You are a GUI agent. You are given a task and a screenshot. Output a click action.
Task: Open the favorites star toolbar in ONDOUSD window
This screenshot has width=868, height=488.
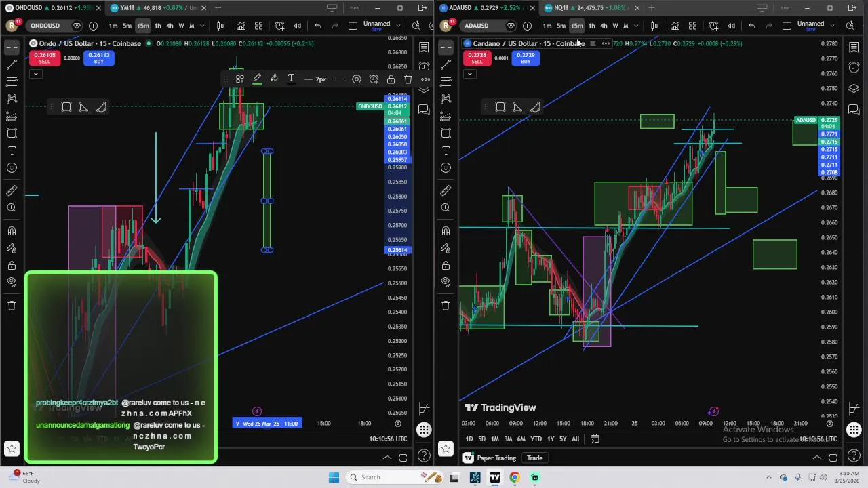pyautogui.click(x=12, y=448)
